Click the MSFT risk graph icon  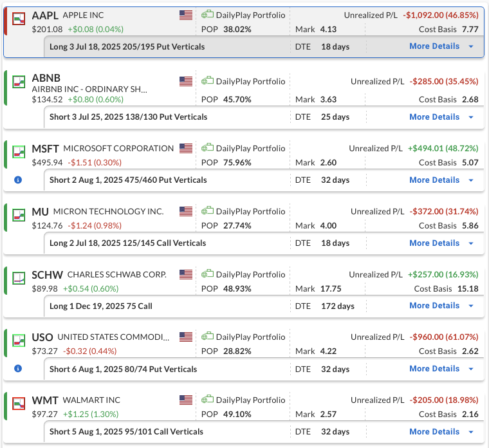[x=19, y=152]
